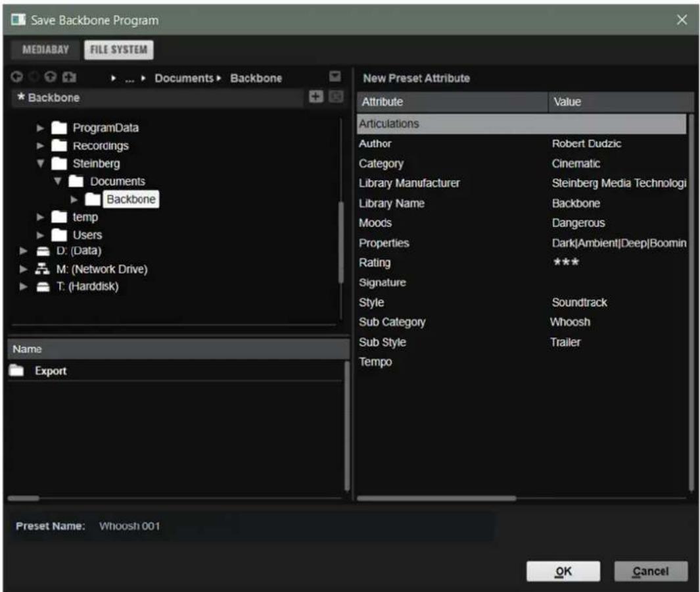The height and width of the screenshot is (592, 700).
Task: Select the Articulations attribute row
Action: (x=521, y=124)
